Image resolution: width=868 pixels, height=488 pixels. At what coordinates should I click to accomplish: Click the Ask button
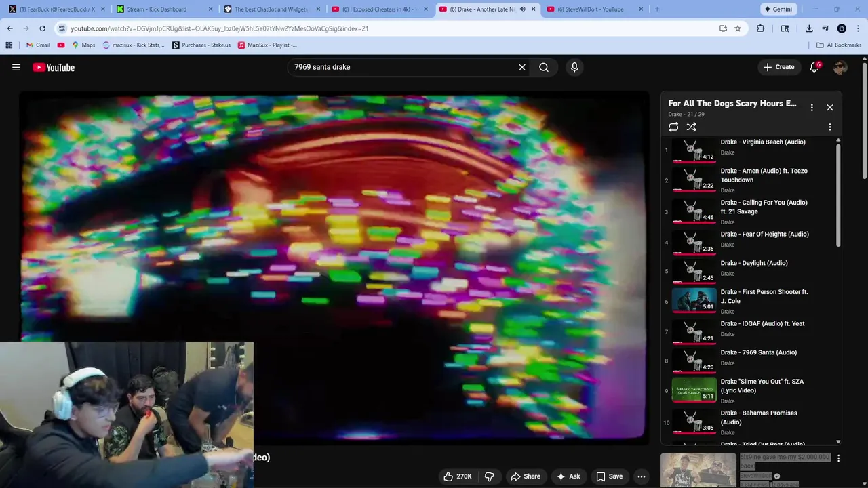(568, 476)
